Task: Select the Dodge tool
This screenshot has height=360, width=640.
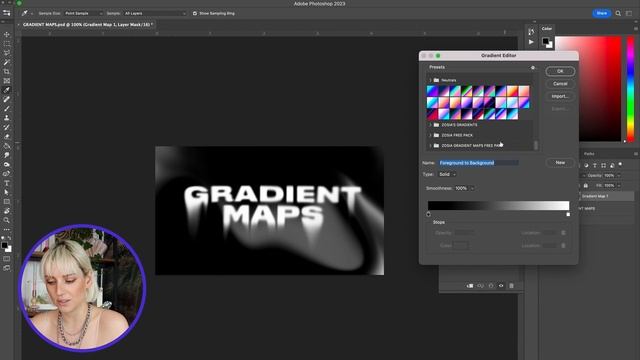Action: coord(7,164)
